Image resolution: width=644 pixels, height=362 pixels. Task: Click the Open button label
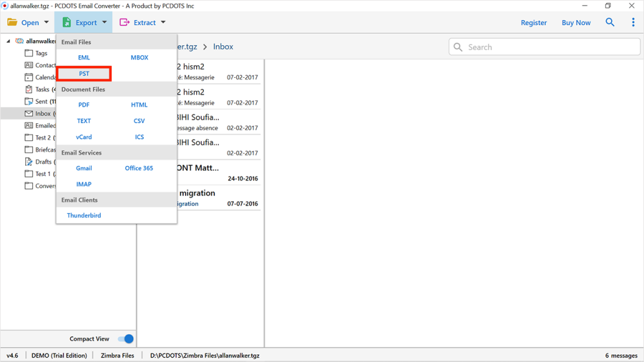point(30,23)
